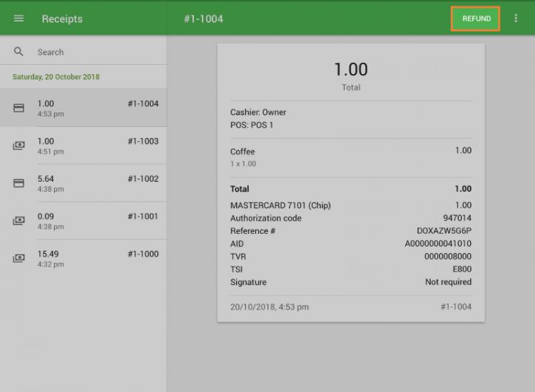Click the Receipts header title
The width and height of the screenshot is (535, 392).
coord(62,19)
